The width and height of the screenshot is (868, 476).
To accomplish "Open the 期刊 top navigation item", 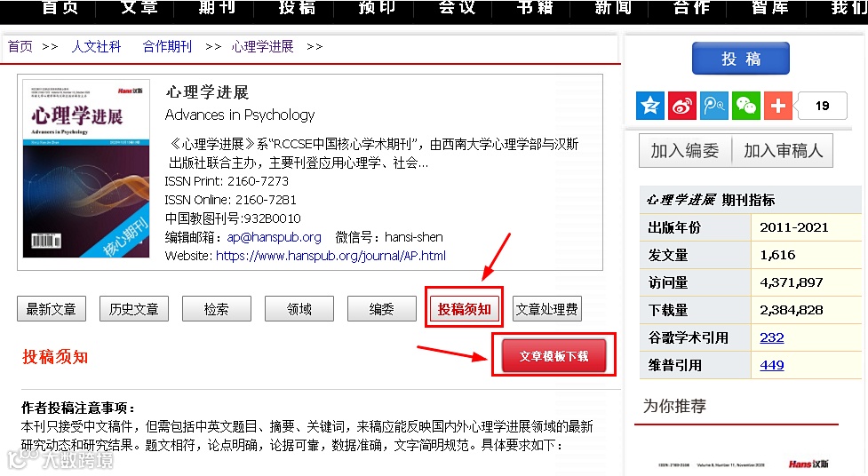I will click(218, 8).
